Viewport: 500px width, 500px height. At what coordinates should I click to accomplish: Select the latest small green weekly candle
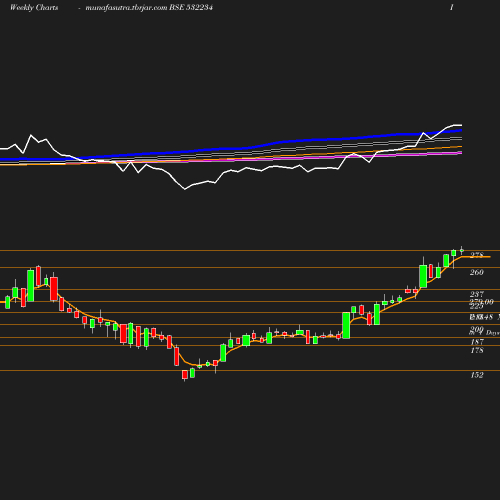click(462, 250)
